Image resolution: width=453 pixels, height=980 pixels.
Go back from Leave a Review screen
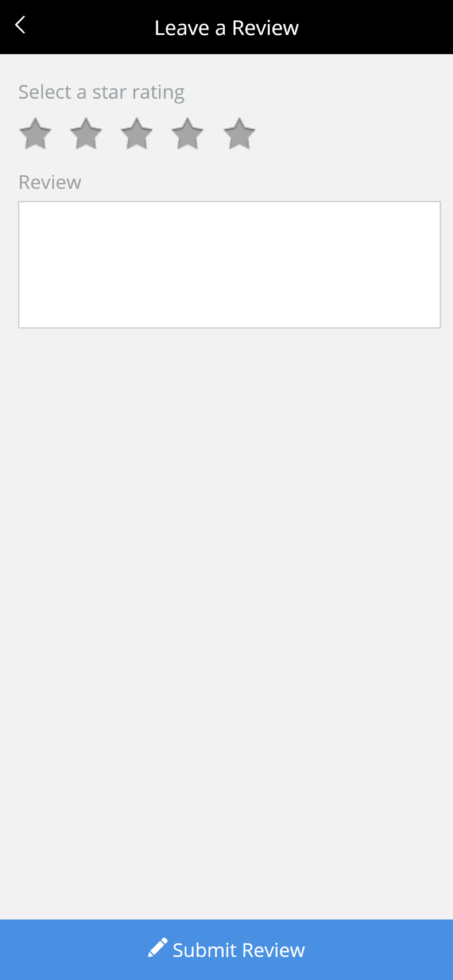pos(20,25)
